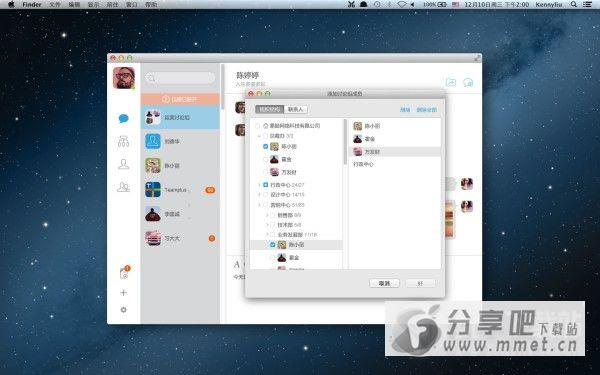Open the single contact icon in sidebar
600x375 pixels.
coord(123,164)
